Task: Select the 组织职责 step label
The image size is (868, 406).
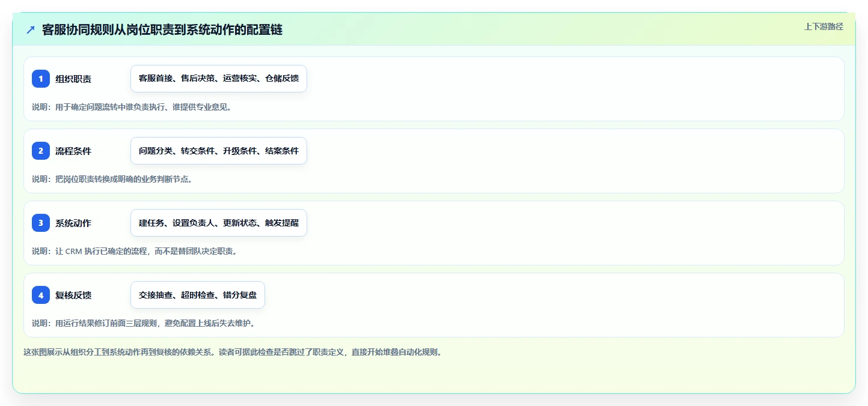Action: pyautogui.click(x=73, y=79)
